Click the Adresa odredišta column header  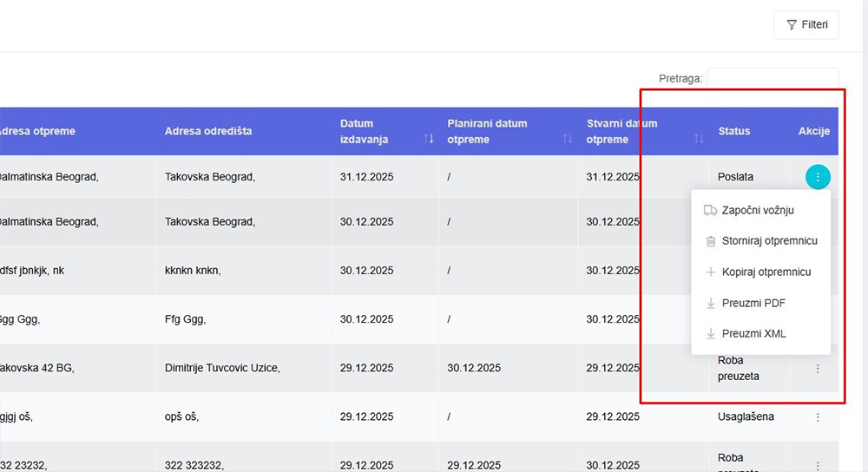208,132
